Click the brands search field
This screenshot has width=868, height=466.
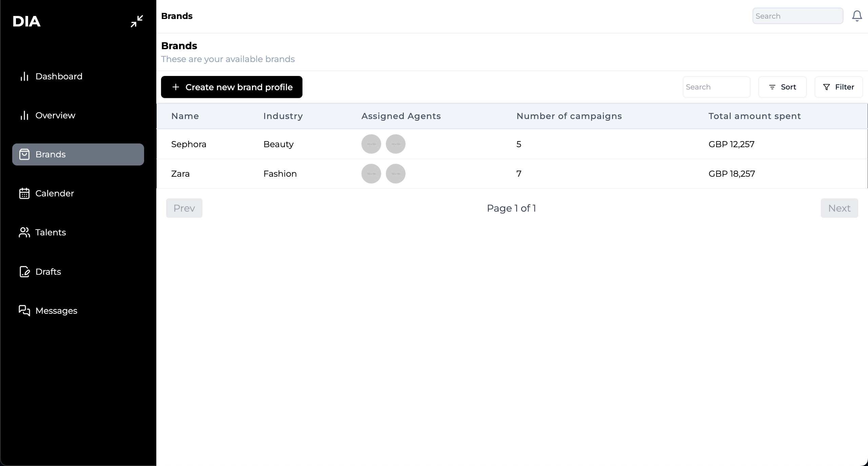(x=716, y=87)
